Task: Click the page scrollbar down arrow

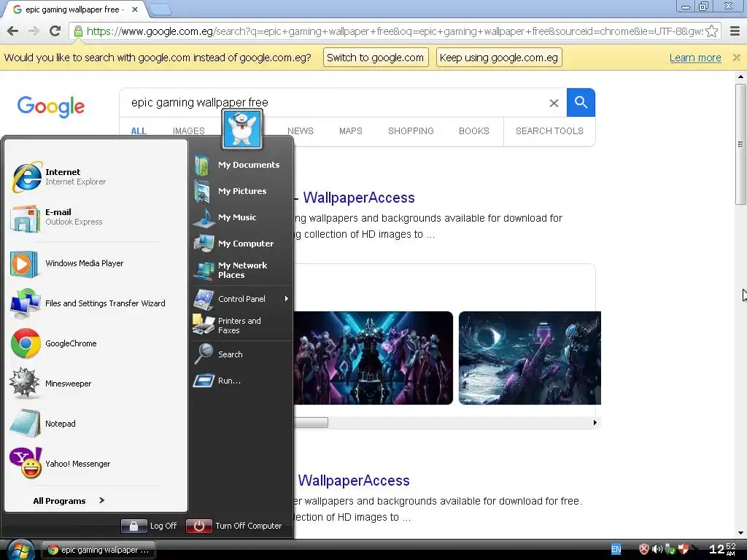Action: [740, 533]
